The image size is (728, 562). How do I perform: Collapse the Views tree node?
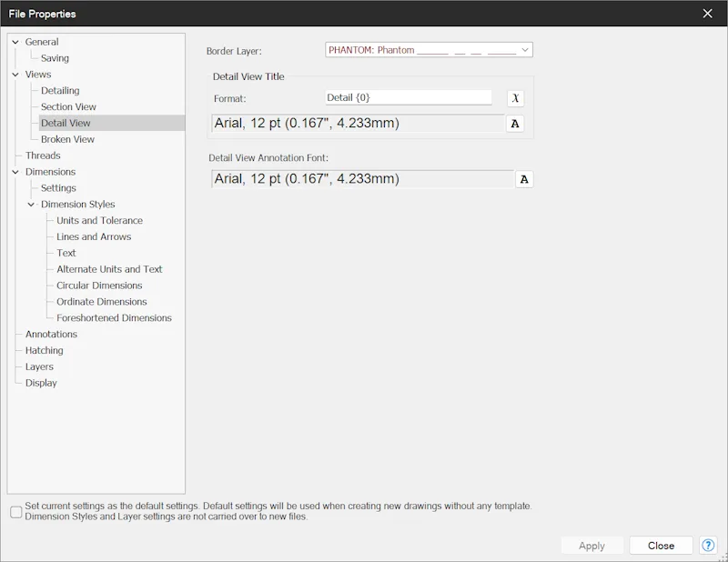15,75
